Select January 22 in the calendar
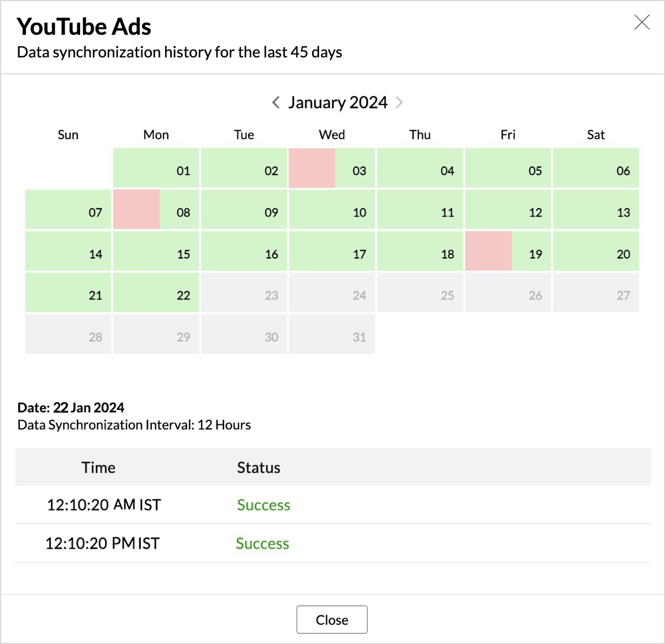The width and height of the screenshot is (665, 644). click(x=156, y=293)
